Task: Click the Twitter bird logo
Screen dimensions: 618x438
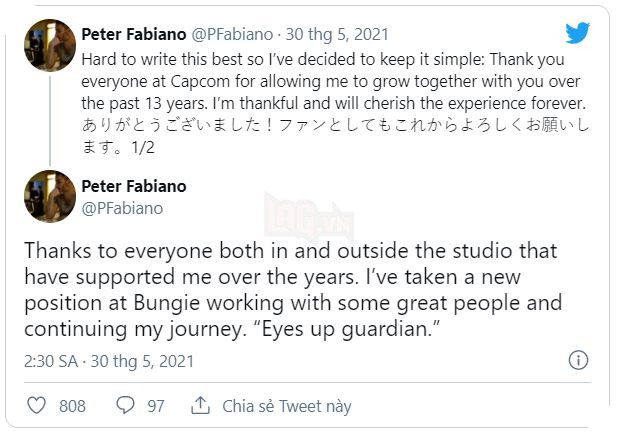Action: click(577, 33)
